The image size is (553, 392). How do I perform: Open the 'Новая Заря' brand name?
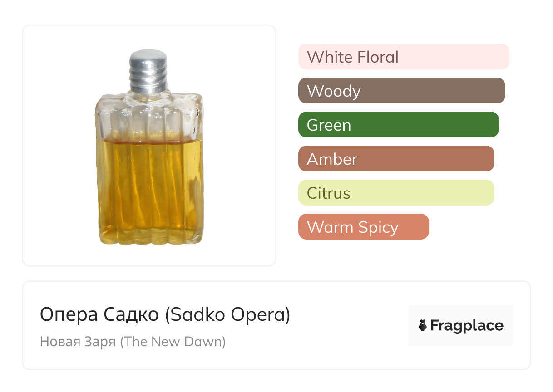click(78, 342)
